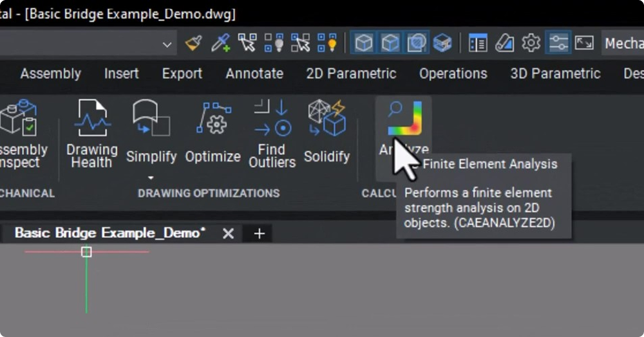Switch to the Annotate ribbon tab

click(x=254, y=74)
